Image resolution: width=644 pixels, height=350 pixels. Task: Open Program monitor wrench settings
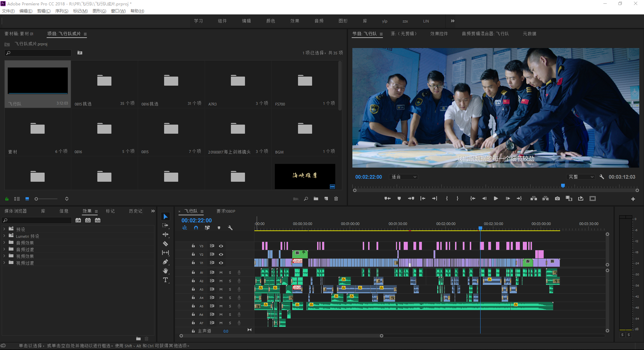[602, 177]
